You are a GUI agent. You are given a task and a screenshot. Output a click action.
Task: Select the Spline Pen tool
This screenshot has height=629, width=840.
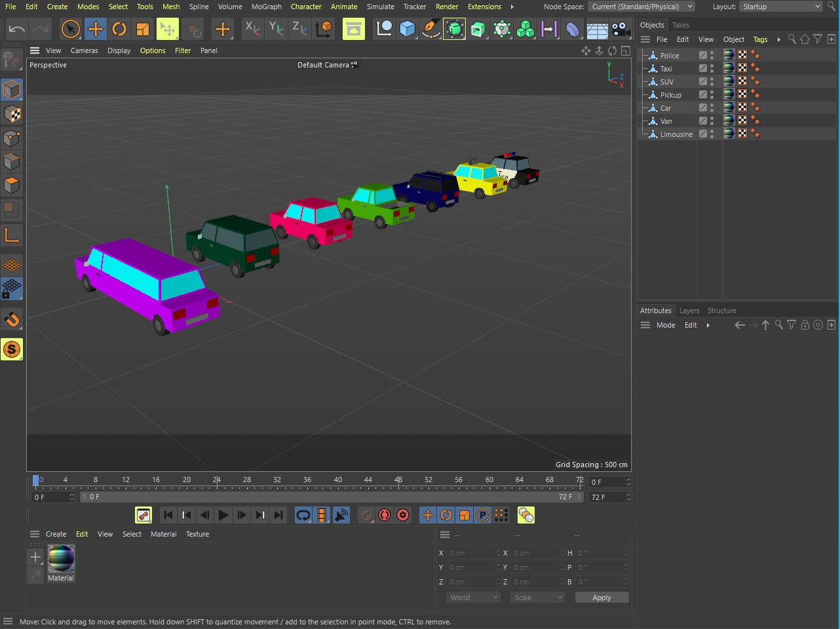(430, 29)
